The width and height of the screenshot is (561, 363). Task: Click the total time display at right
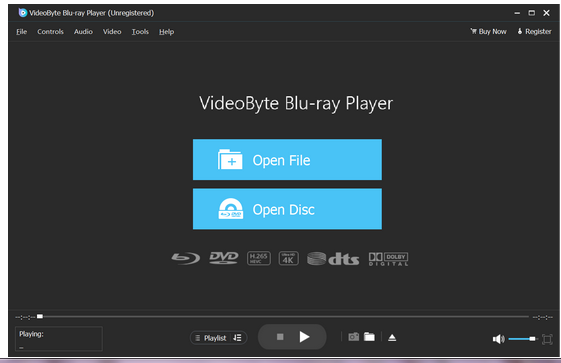tap(542, 317)
